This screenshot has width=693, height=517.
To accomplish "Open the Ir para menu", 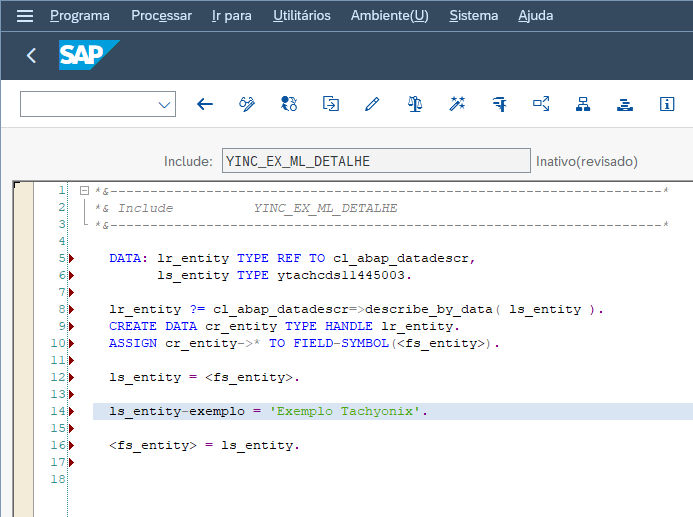I will pyautogui.click(x=232, y=15).
